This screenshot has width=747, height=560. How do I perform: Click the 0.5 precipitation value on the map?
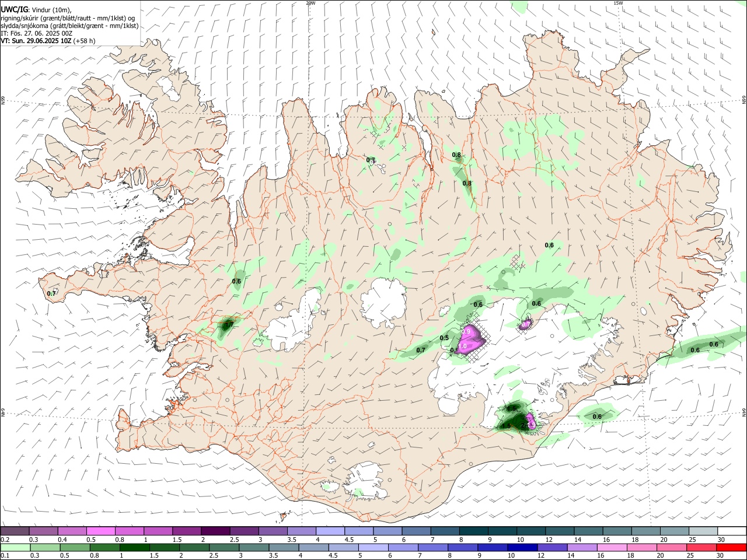[x=444, y=338]
